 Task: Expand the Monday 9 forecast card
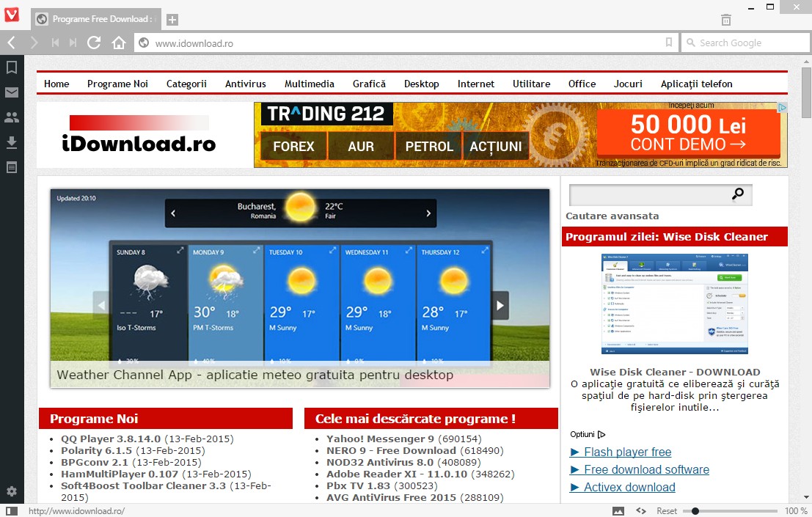(x=256, y=251)
